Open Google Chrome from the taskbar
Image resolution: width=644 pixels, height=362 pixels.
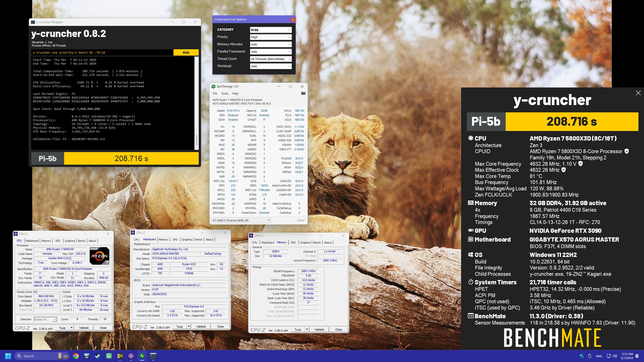pyautogui.click(x=76, y=356)
